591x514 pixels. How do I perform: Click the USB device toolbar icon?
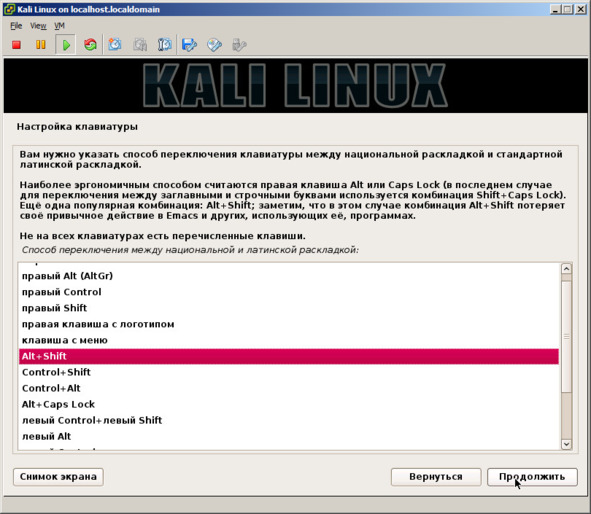[239, 45]
